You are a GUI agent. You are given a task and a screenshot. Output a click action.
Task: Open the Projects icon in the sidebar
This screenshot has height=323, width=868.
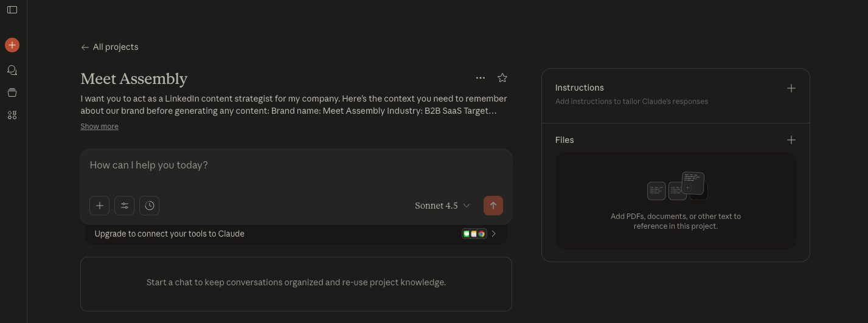click(x=12, y=92)
